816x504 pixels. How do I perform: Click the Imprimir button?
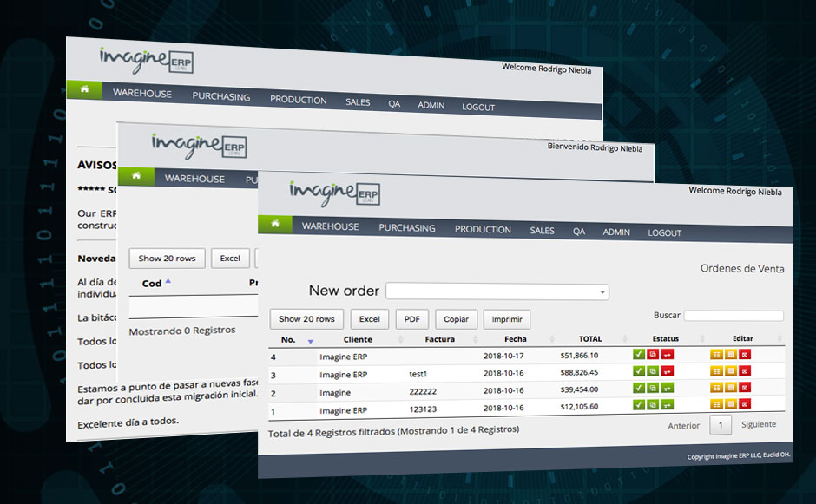point(507,319)
